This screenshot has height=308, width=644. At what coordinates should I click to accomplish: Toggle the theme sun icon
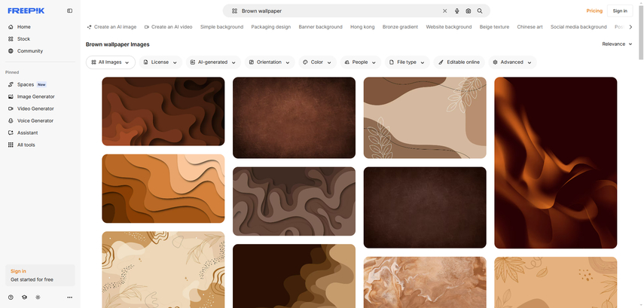[38, 297]
